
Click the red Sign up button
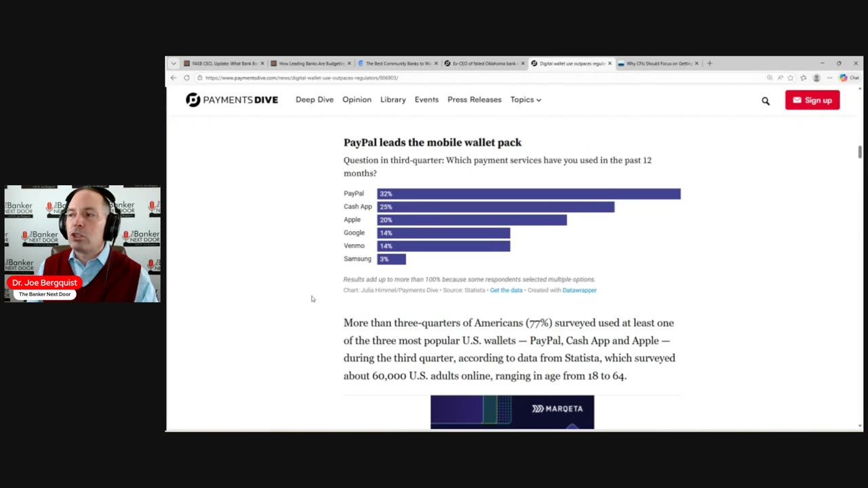[812, 100]
